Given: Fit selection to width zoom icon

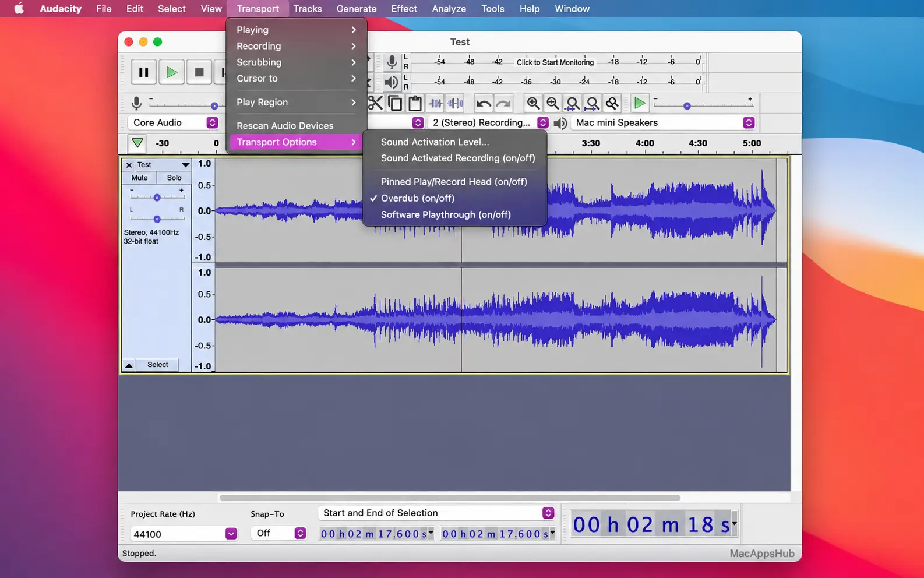Looking at the screenshot, I should (x=572, y=103).
